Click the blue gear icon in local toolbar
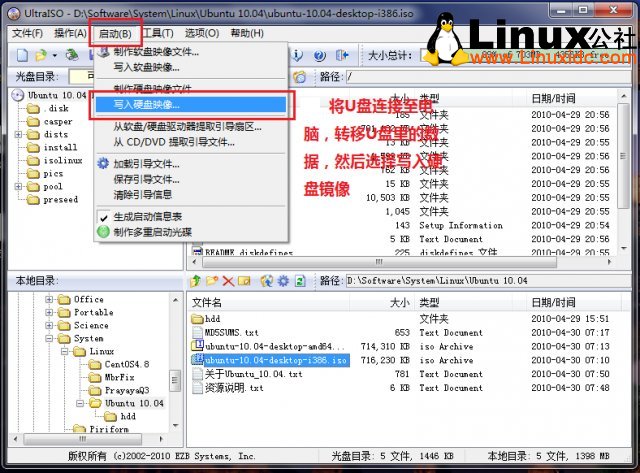The width and height of the screenshot is (640, 473). [283, 281]
